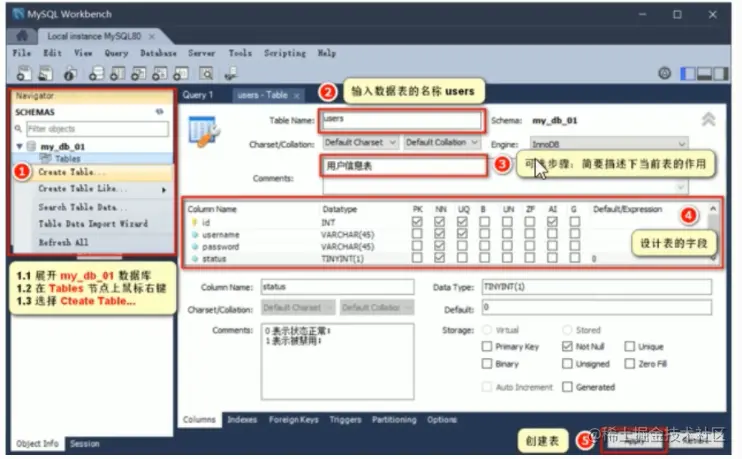
Task: Enable the Unsigned checkbox
Action: pos(567,363)
